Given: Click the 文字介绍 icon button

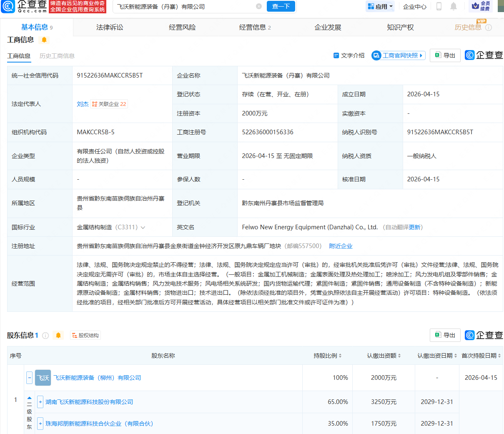Looking at the screenshot, I should click(x=349, y=55).
